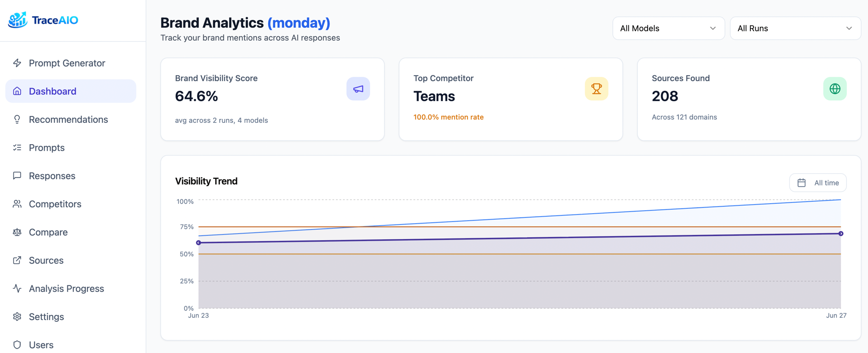Image resolution: width=868 pixels, height=353 pixels.
Task: Click the Jun 23 data point on chart
Action: 198,243
